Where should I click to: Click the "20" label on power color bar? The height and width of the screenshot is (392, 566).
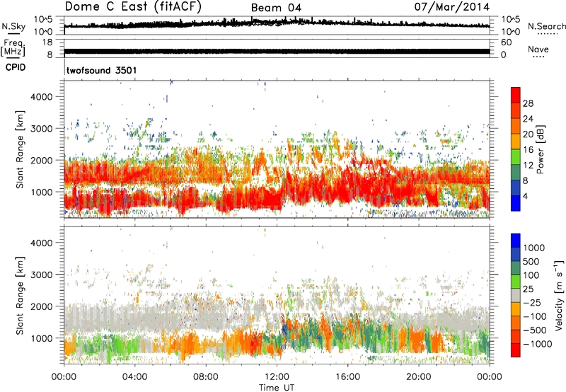point(528,134)
